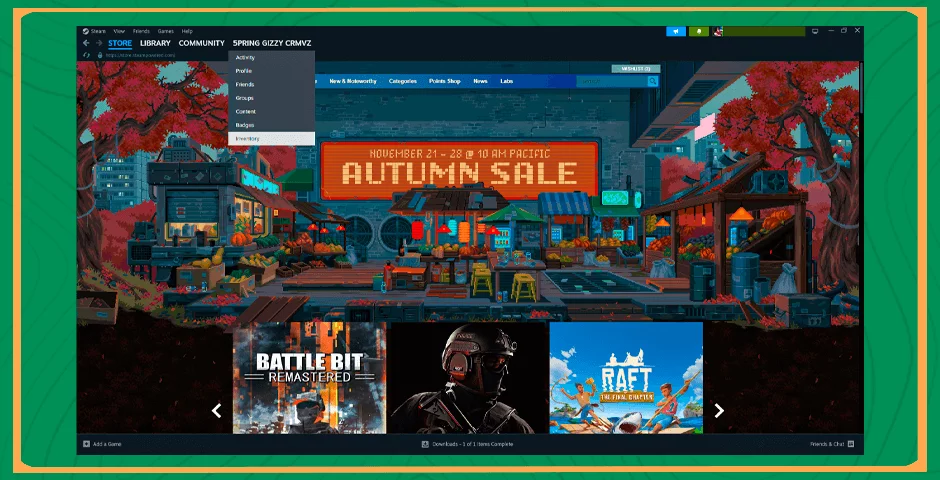The height and width of the screenshot is (480, 940).
Task: Open the Friends & Chat icon
Action: 851,444
